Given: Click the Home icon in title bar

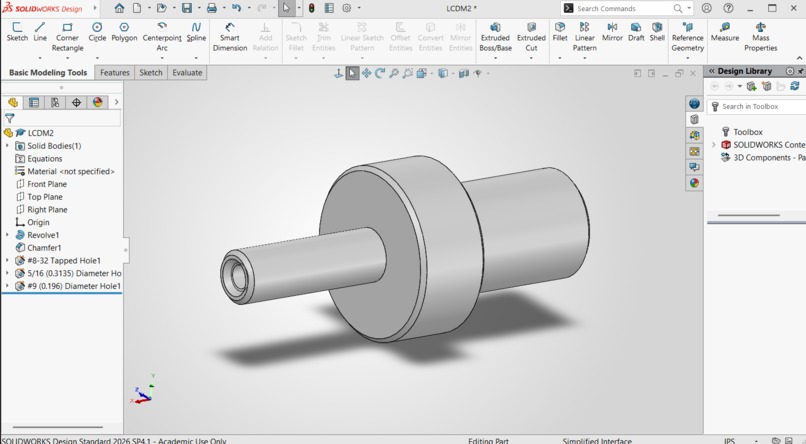Looking at the screenshot, I should (119, 8).
